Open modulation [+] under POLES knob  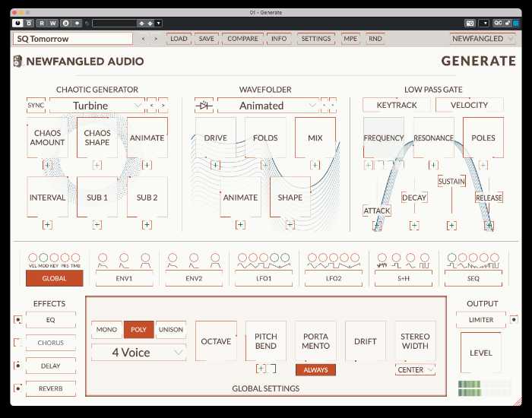pyautogui.click(x=483, y=165)
